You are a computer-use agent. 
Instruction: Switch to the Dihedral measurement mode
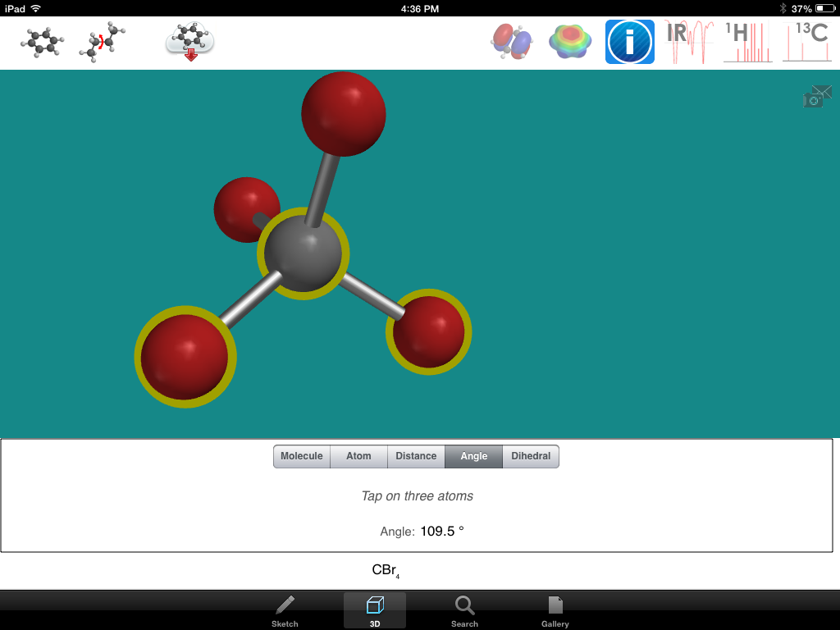pos(530,456)
